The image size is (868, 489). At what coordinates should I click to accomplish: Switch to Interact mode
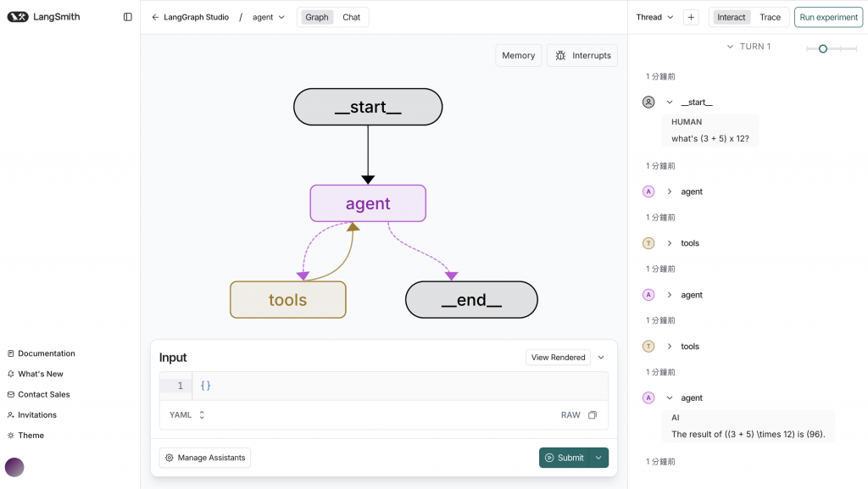[731, 17]
